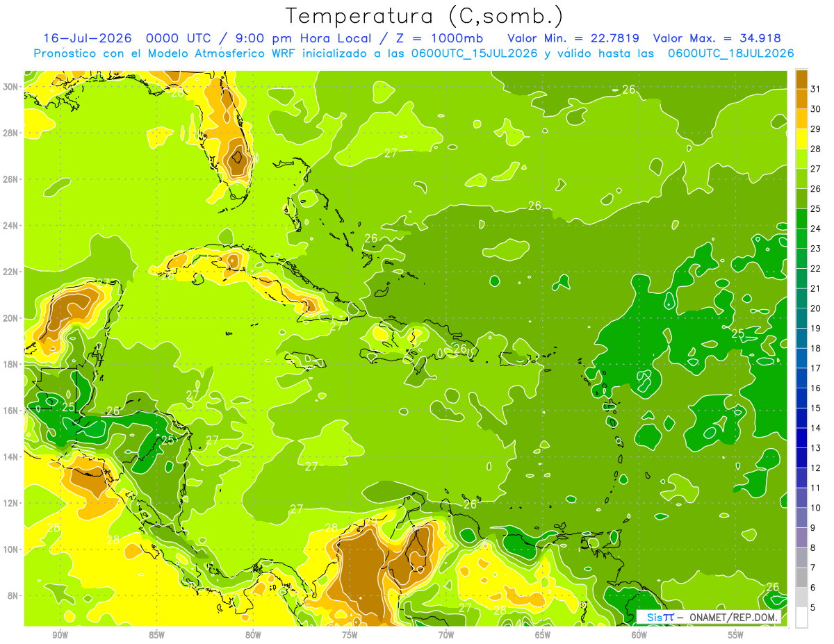Click the '18N' latitude label
The width and height of the screenshot is (834, 644).
coord(10,364)
